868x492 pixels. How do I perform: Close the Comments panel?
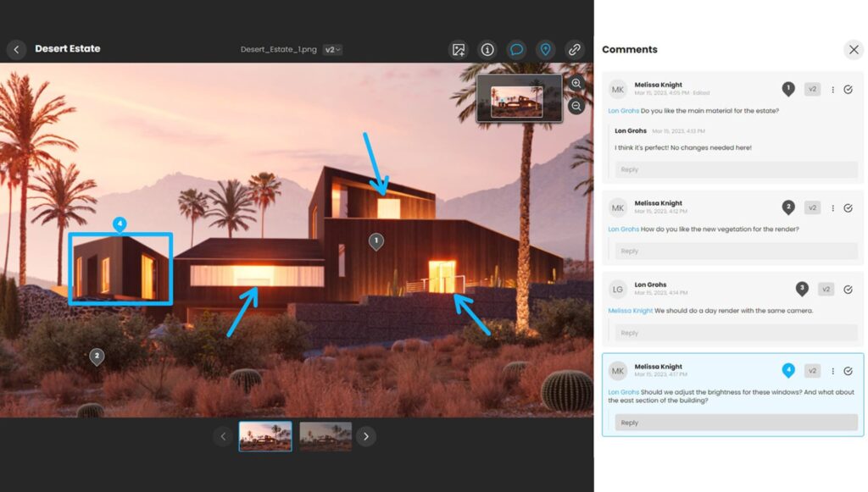point(854,49)
